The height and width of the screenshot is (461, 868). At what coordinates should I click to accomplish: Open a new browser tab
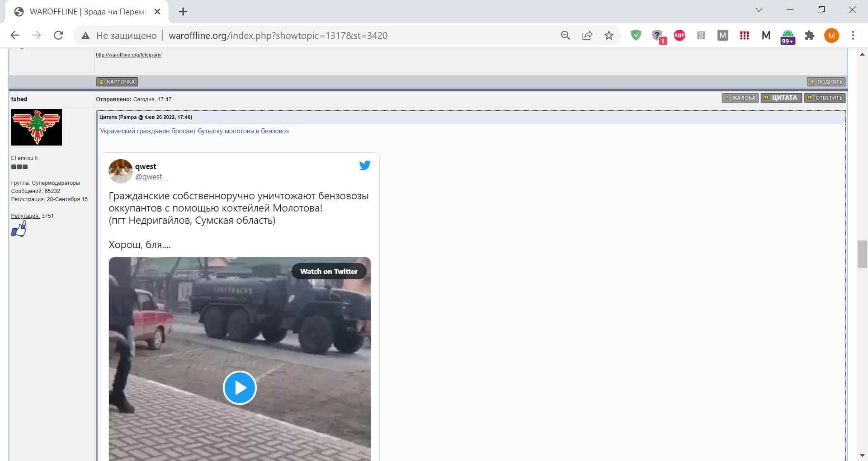tap(183, 12)
